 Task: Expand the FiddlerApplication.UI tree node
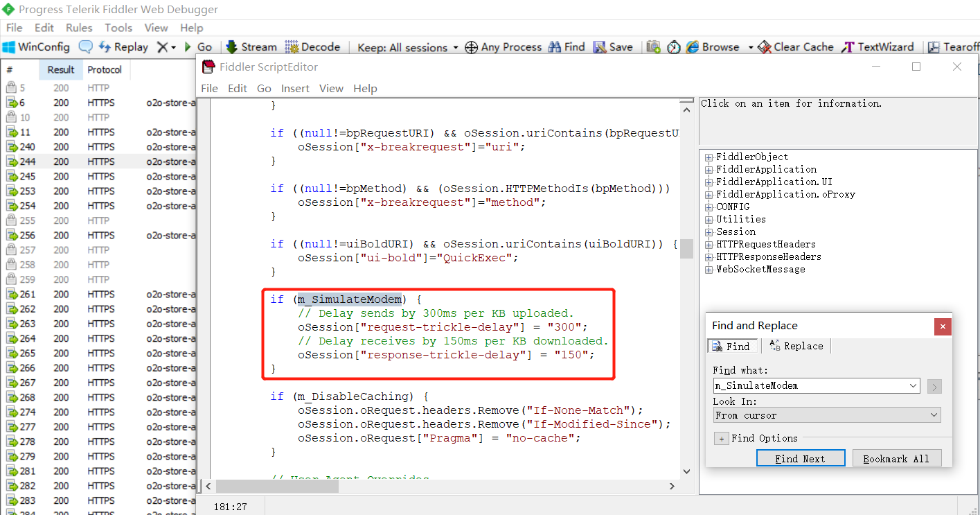(x=709, y=182)
